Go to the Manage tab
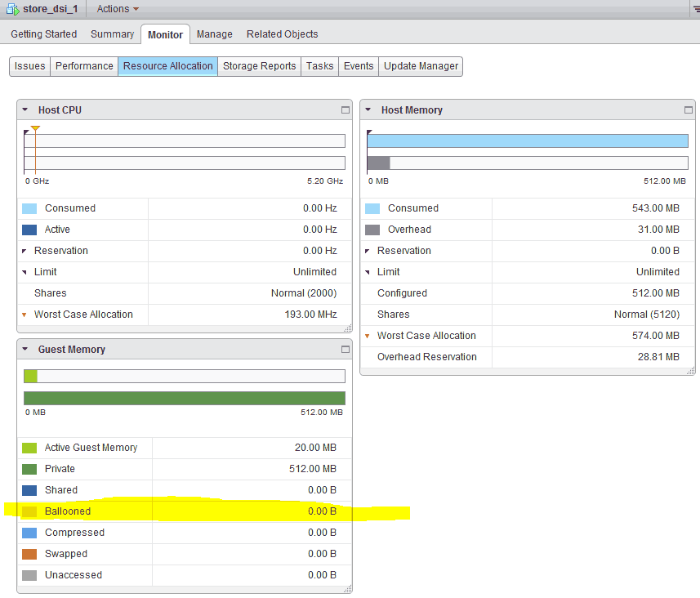700x598 pixels. pos(214,34)
